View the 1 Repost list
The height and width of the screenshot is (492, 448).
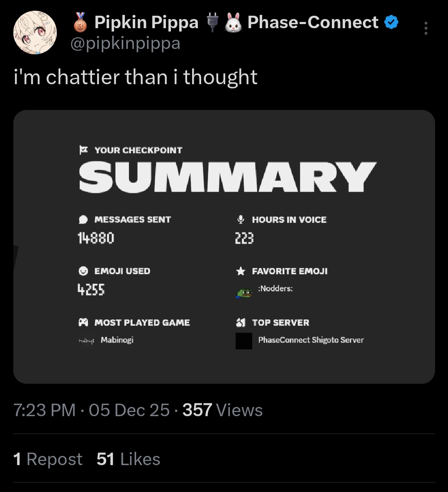coord(48,459)
